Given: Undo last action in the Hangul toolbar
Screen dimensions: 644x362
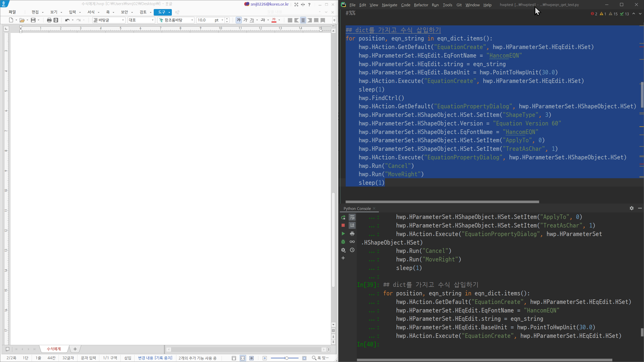Looking at the screenshot, I should pyautogui.click(x=67, y=20).
